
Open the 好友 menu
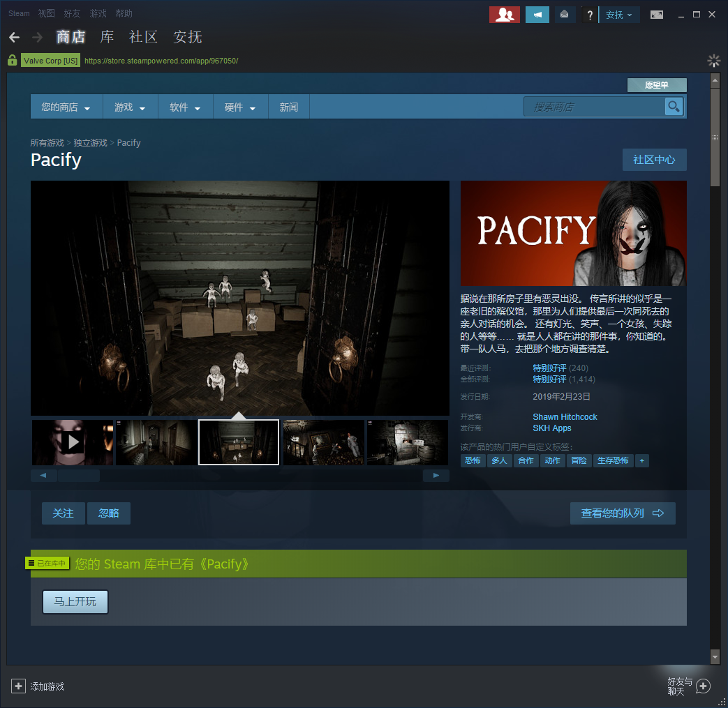coord(72,13)
